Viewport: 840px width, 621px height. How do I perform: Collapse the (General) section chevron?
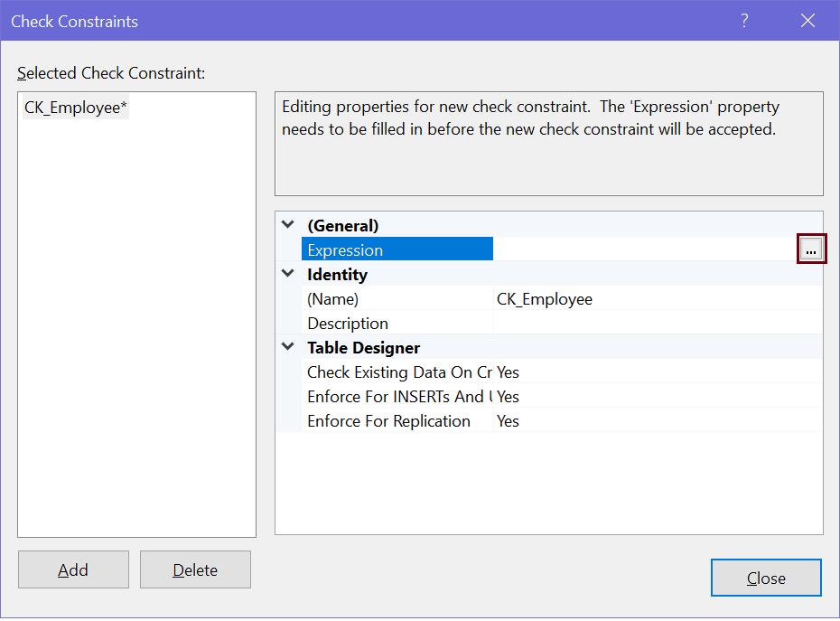tap(286, 224)
